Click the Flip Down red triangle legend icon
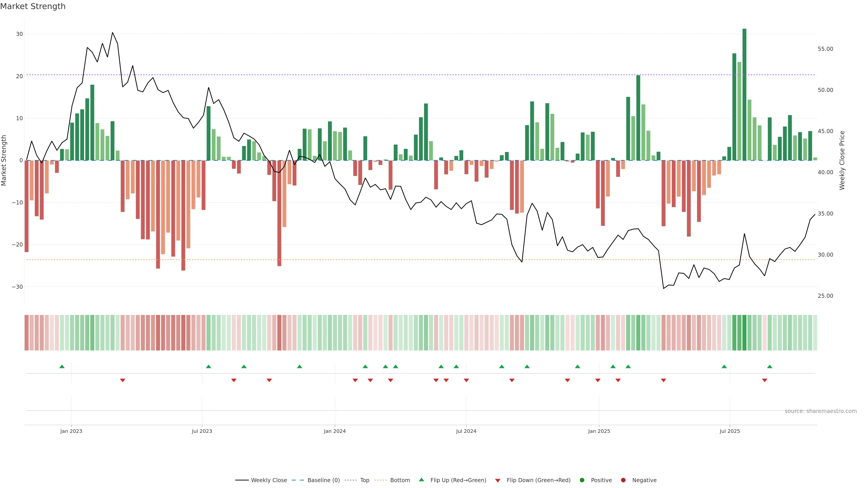Screen dimensions: 868x488 [x=498, y=481]
